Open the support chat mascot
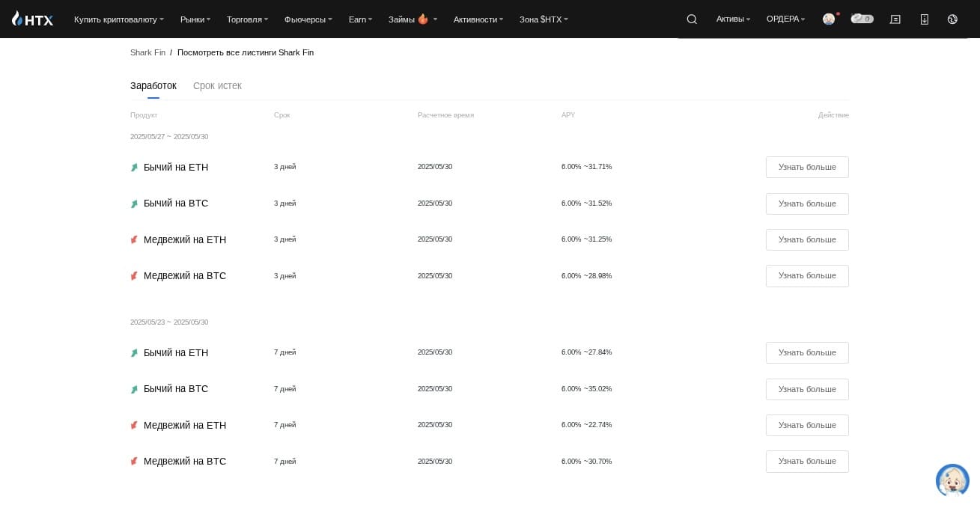Screen dimensions: 980x505 pyautogui.click(x=952, y=480)
